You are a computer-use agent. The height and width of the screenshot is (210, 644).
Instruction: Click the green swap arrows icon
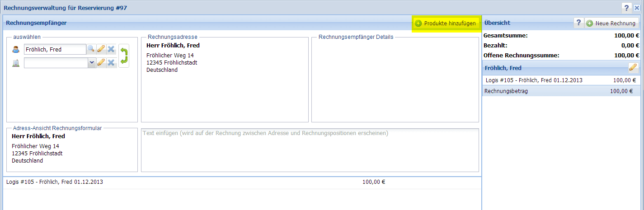point(123,56)
